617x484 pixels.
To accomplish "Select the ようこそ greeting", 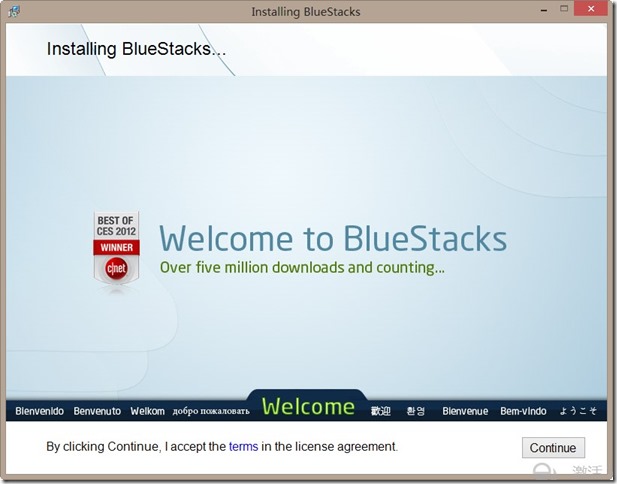I will tap(578, 411).
